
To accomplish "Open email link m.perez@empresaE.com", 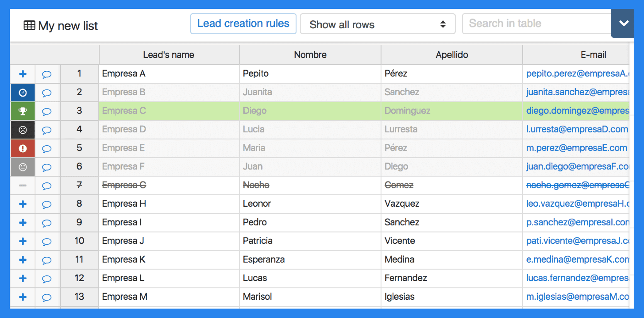I will click(577, 148).
